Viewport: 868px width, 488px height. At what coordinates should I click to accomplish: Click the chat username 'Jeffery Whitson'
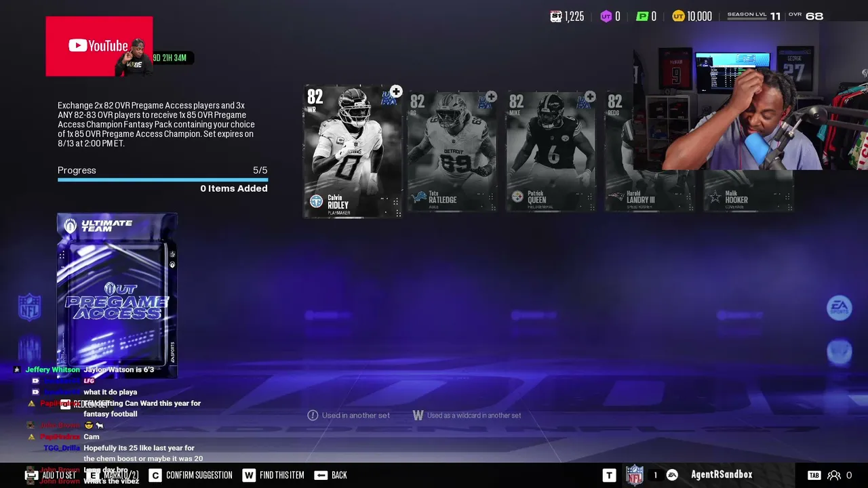(52, 369)
